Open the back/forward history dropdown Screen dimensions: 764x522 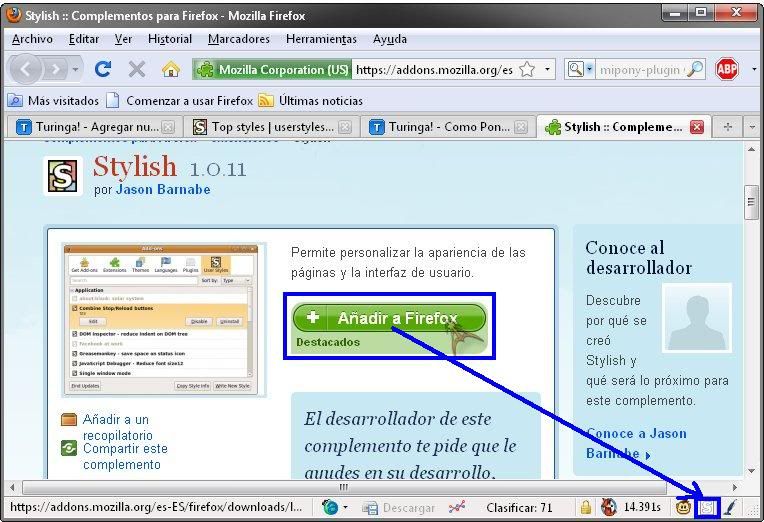75,70
